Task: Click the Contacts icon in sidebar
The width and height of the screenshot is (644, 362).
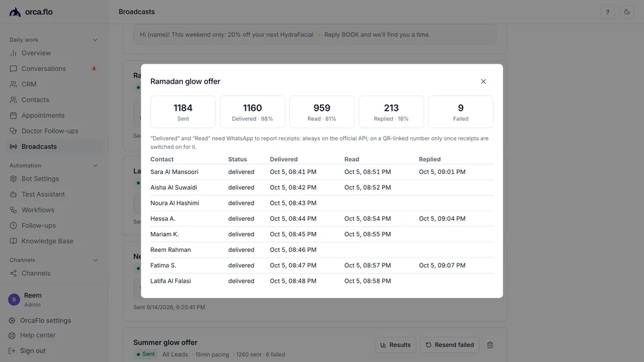Action: tap(14, 100)
